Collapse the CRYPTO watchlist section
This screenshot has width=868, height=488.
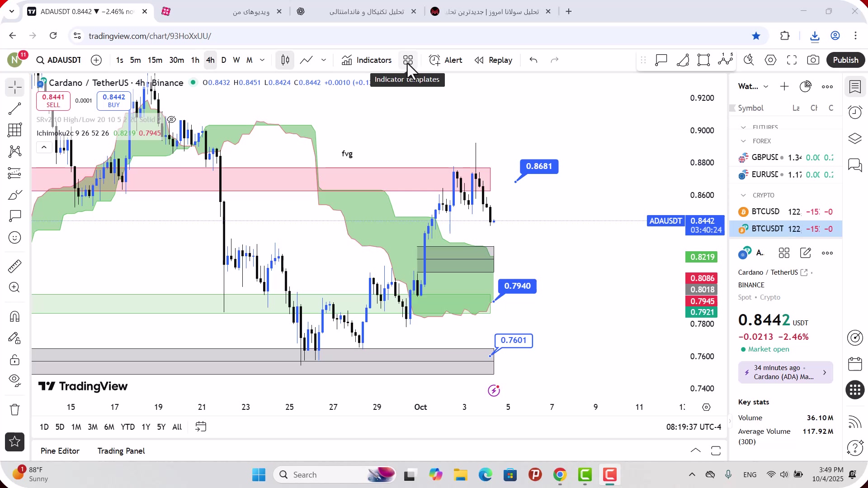(x=743, y=195)
